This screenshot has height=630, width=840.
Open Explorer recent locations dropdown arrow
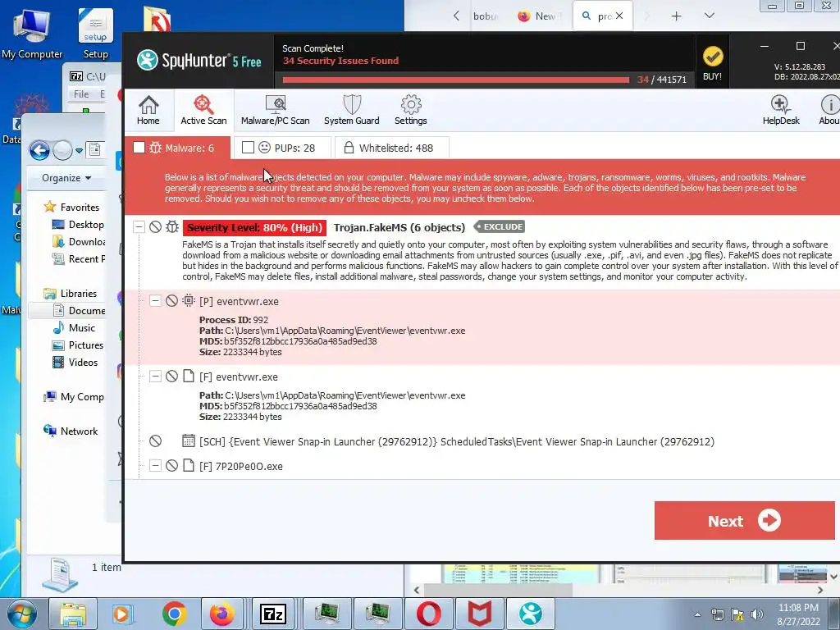(x=80, y=151)
